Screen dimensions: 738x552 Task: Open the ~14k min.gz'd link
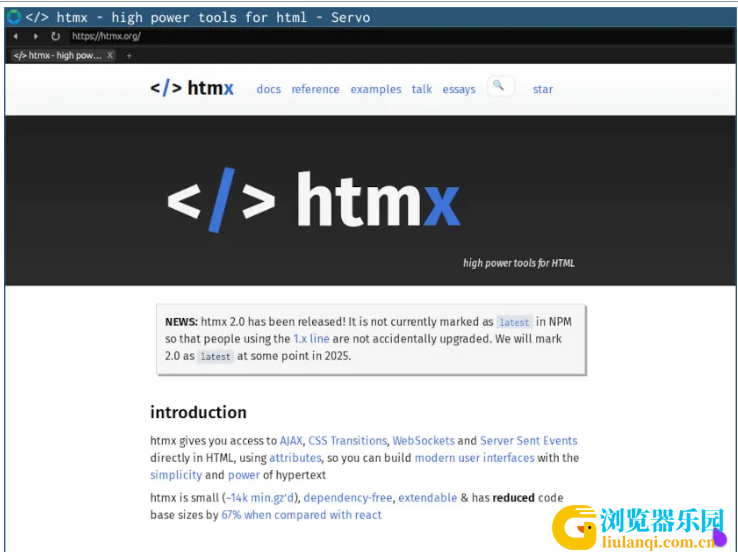259,498
